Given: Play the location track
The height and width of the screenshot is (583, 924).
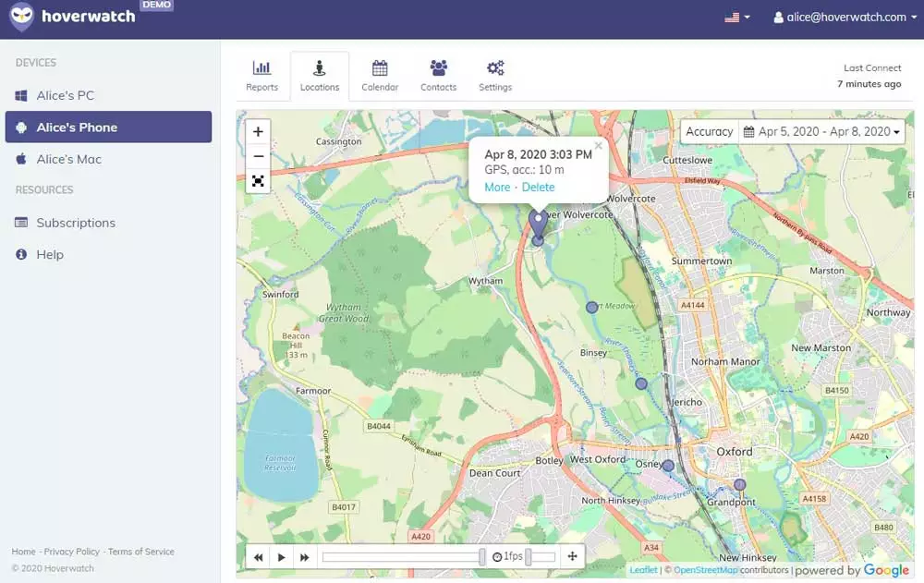Looking at the screenshot, I should coord(281,556).
